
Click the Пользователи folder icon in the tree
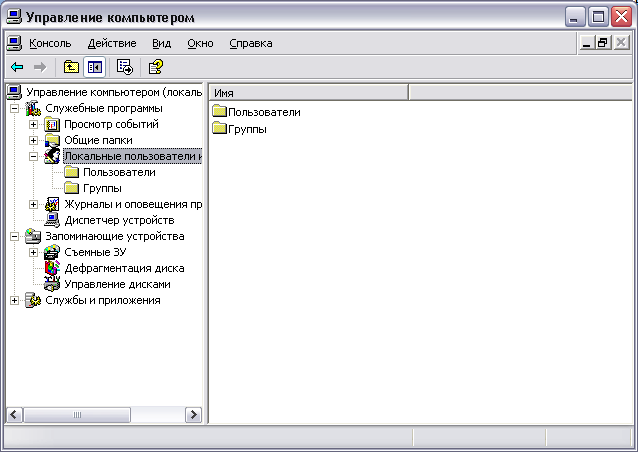pyautogui.click(x=72, y=172)
